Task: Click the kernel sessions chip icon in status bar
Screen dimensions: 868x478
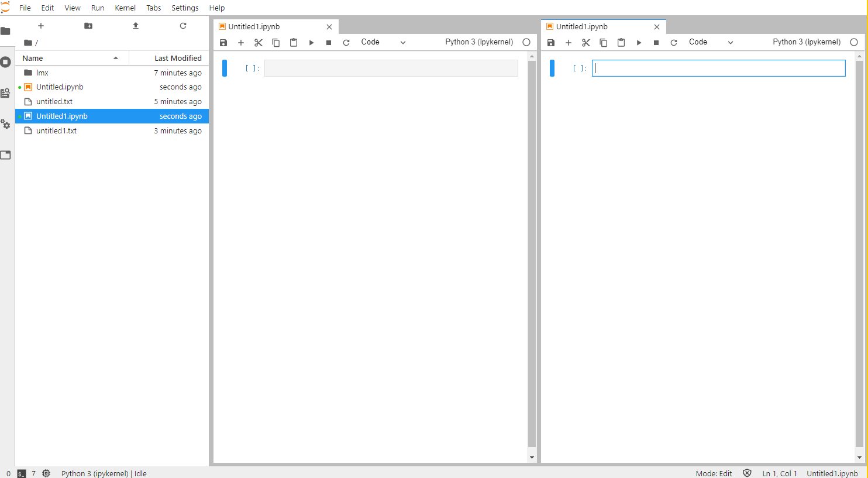Action: click(46, 473)
